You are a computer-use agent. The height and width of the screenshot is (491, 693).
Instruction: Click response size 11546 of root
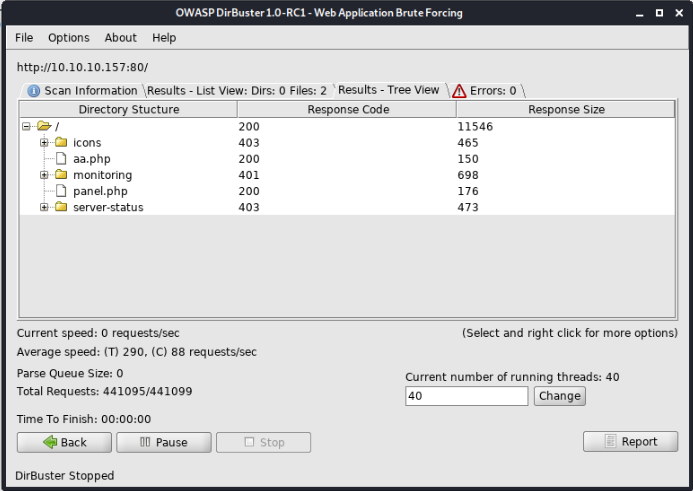tap(475, 127)
